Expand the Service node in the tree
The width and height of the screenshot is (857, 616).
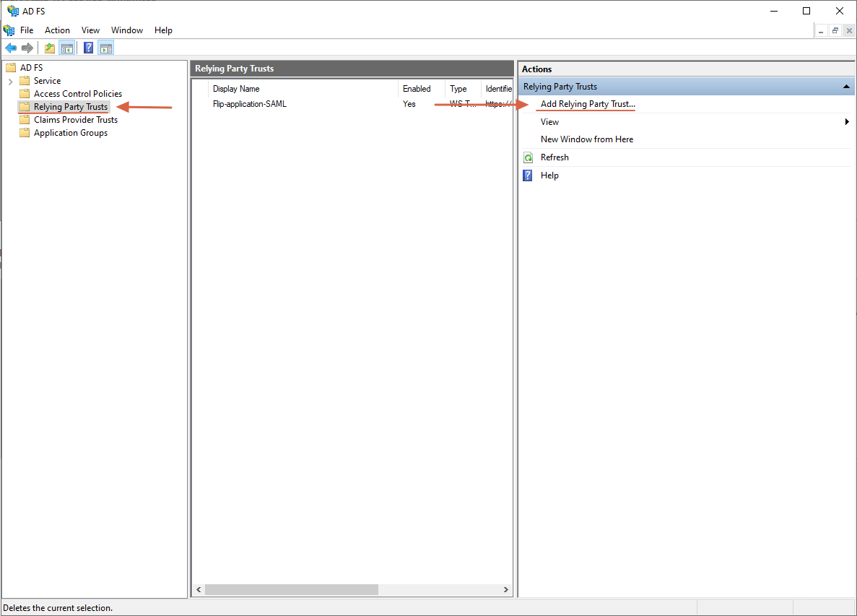pos(10,82)
